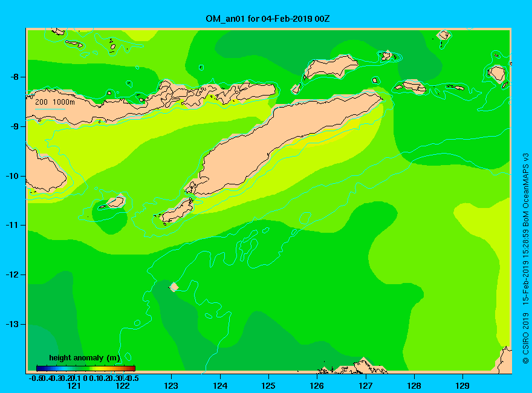Click longitude label '129'

tap(462, 386)
